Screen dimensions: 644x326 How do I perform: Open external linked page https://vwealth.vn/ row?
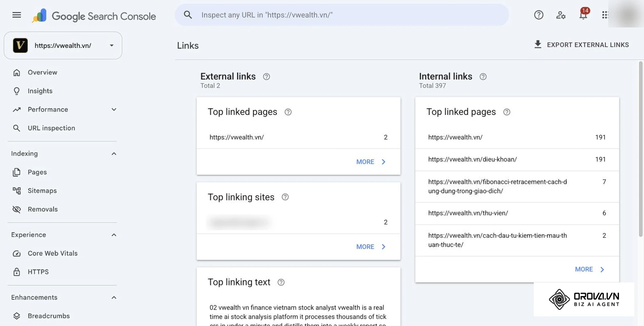coord(298,137)
